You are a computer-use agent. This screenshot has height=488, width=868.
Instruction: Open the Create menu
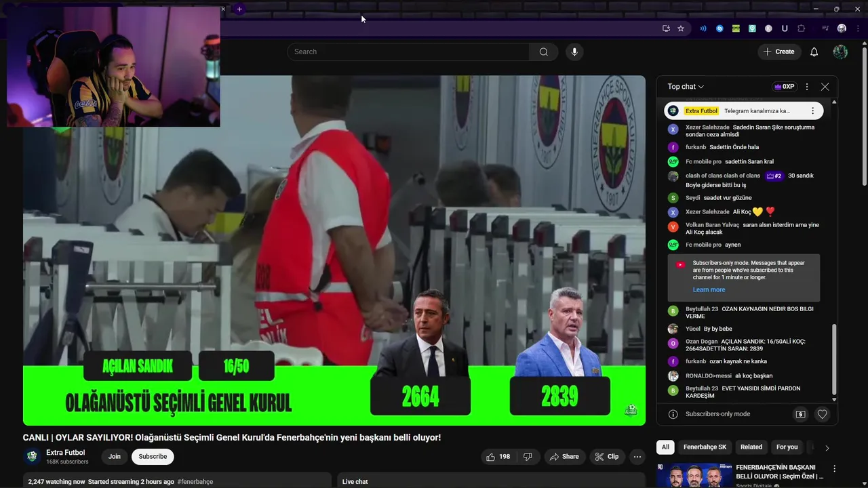pyautogui.click(x=778, y=52)
